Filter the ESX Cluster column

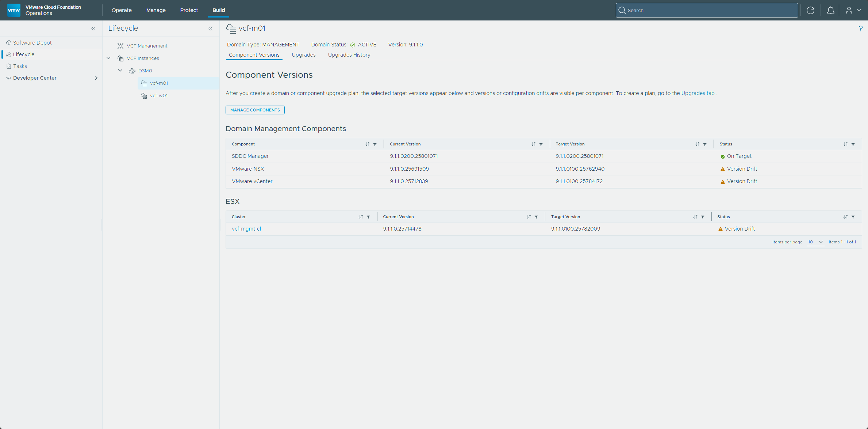point(368,217)
